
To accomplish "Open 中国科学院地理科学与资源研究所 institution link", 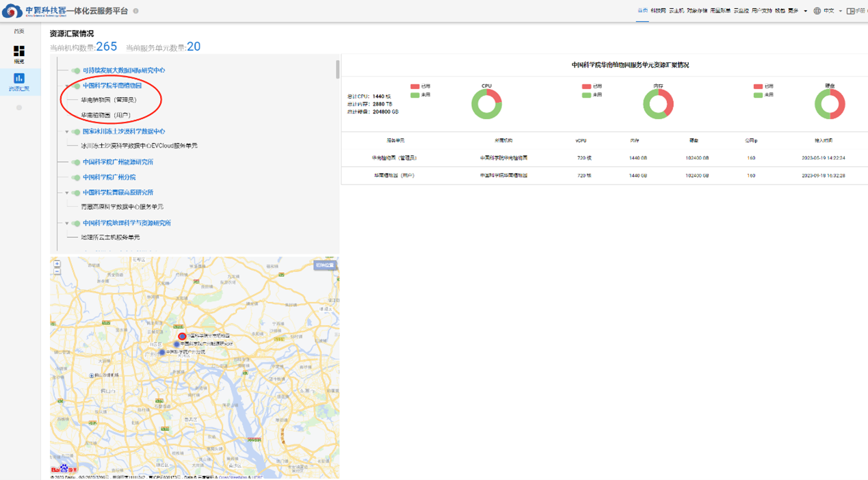I will [127, 223].
